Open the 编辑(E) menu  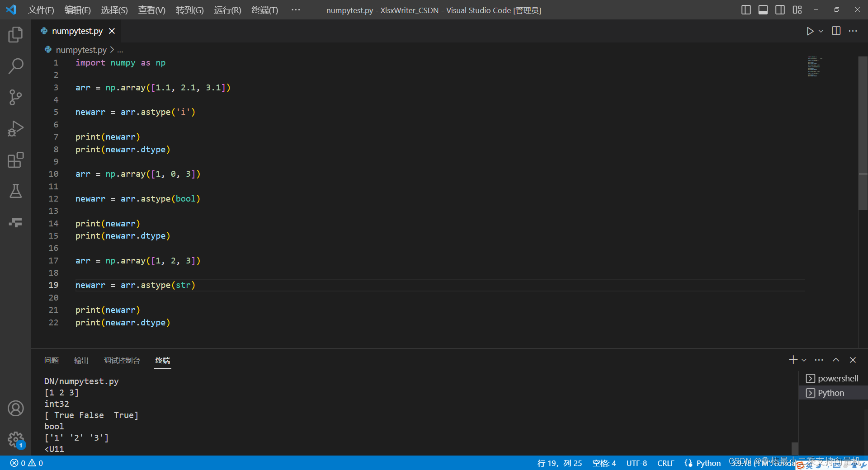click(78, 10)
